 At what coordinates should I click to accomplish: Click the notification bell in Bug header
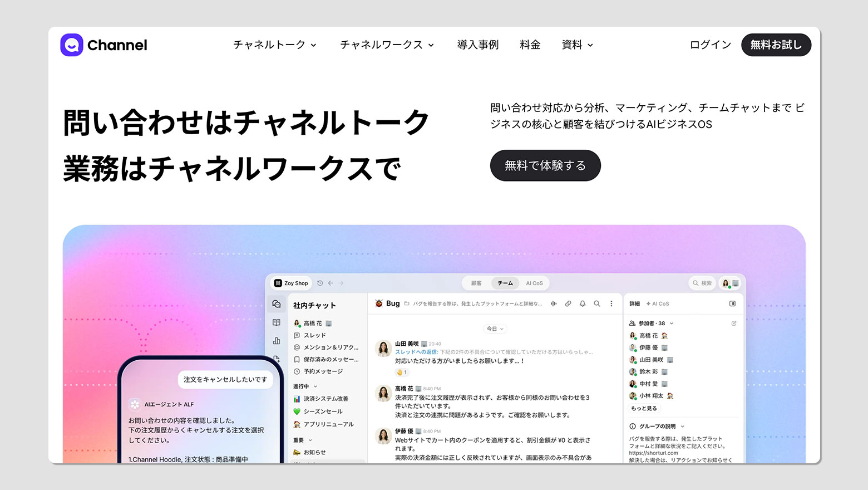583,303
